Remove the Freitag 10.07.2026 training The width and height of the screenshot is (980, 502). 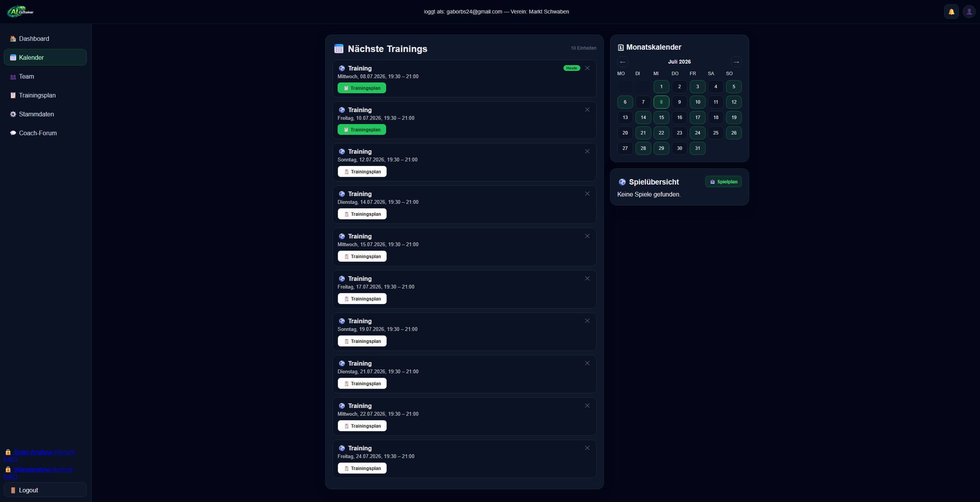pyautogui.click(x=587, y=110)
